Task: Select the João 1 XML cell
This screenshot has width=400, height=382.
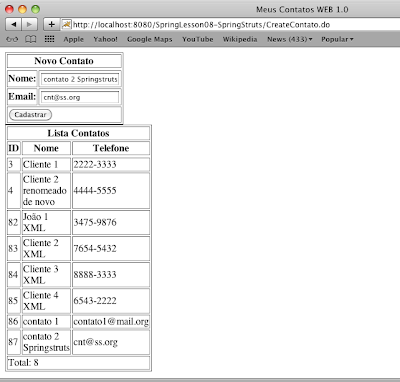Action: (46, 222)
